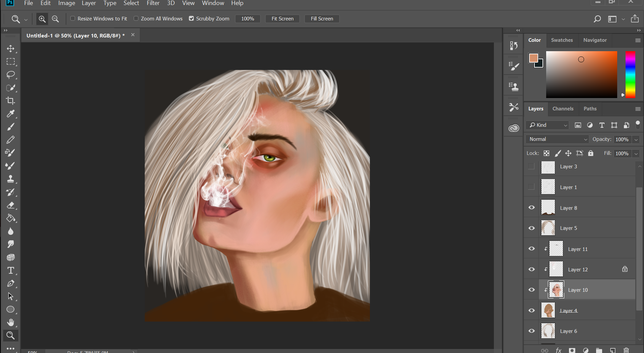
Task: Open the Layers panel options menu
Action: pyautogui.click(x=638, y=109)
